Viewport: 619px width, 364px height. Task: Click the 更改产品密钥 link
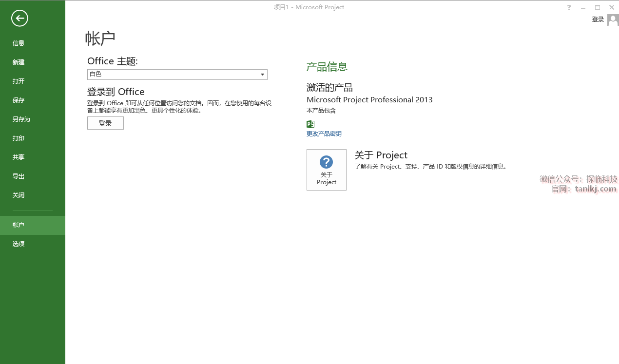[324, 134]
